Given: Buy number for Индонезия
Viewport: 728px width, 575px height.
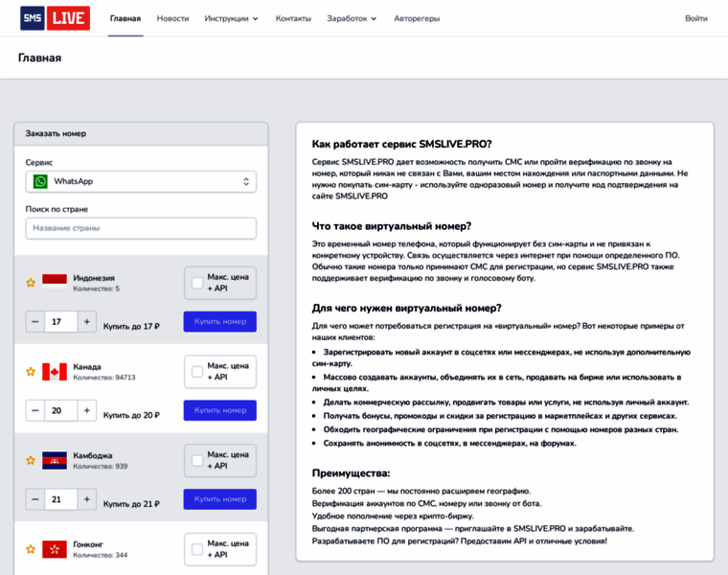Looking at the screenshot, I should pyautogui.click(x=220, y=321).
